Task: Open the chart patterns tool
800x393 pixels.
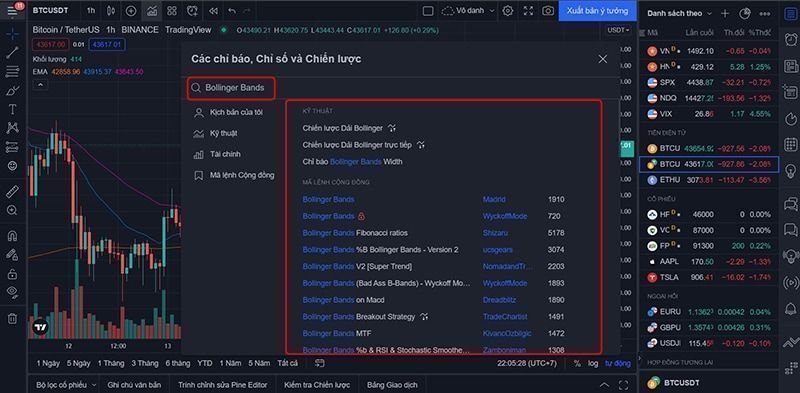Action: [12, 128]
